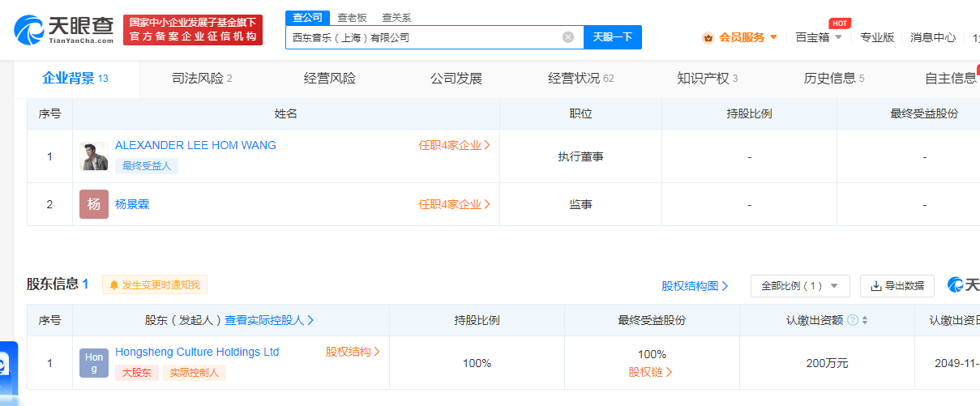Click the red 国家中小企业发展子基金 banner
Viewport: 980px width, 406px height.
click(193, 30)
